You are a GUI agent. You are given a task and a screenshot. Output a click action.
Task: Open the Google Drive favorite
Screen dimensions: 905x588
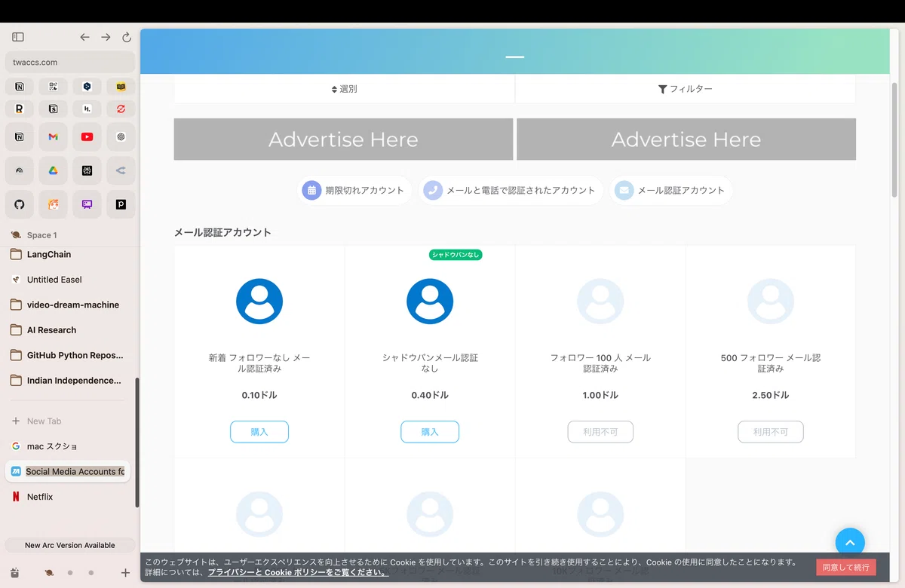53,171
